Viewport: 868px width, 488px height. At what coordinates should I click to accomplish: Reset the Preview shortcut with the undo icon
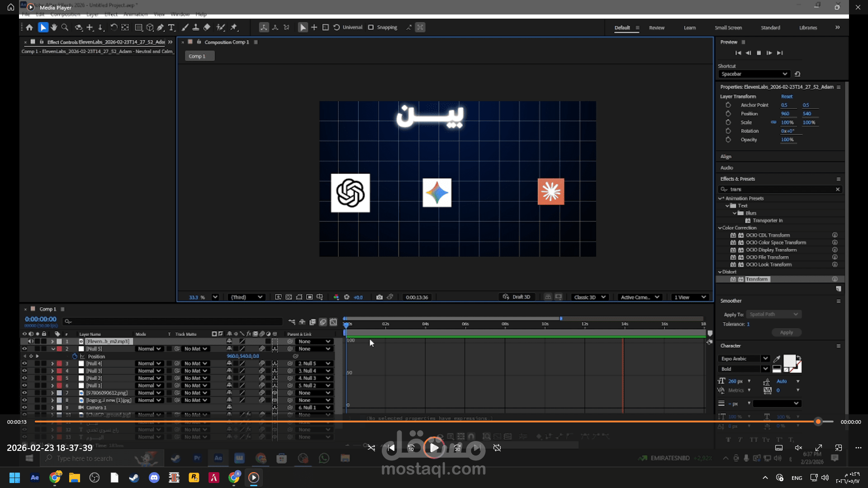pyautogui.click(x=797, y=74)
